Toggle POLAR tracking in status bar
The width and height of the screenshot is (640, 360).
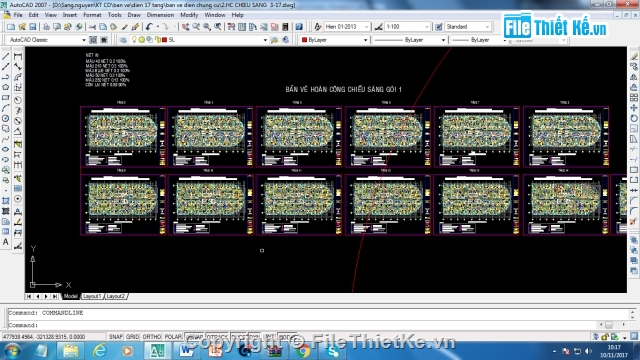click(x=173, y=337)
